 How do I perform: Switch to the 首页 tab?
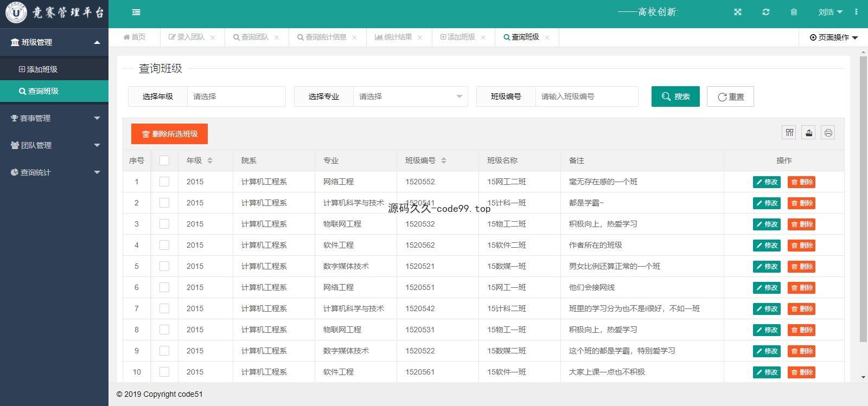tap(135, 37)
